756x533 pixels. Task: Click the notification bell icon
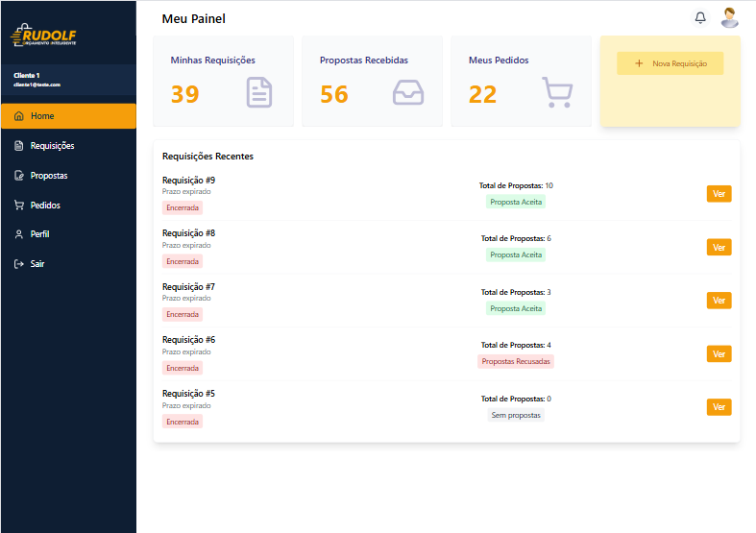tap(700, 18)
